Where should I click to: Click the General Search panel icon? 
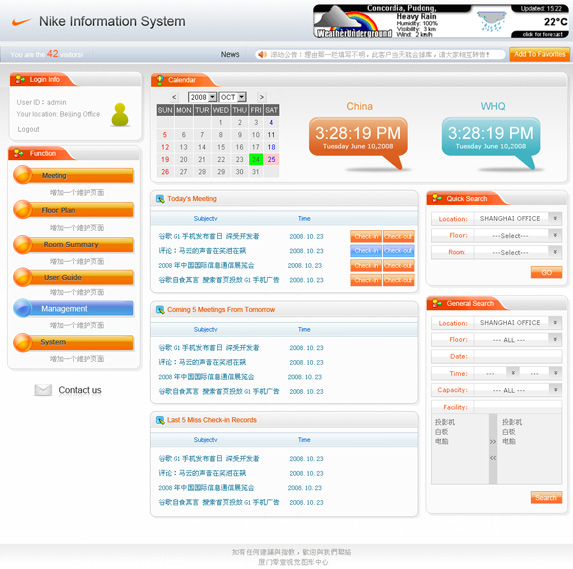click(x=437, y=303)
